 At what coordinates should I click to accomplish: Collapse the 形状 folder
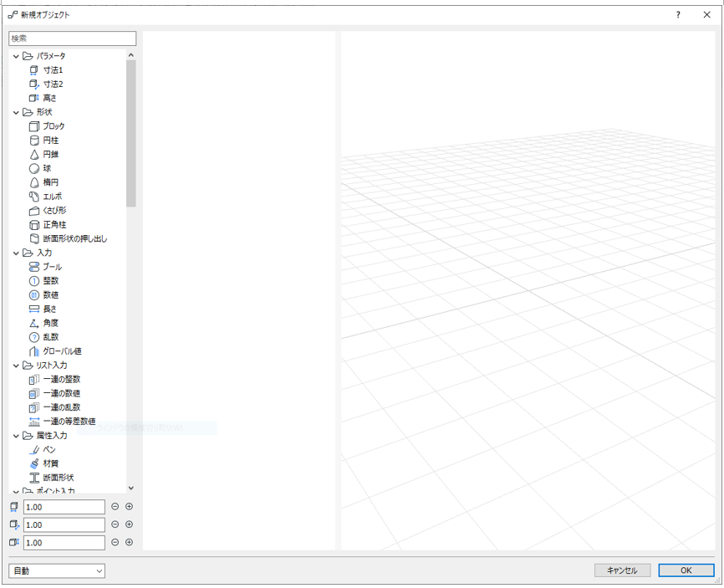pyautogui.click(x=16, y=112)
